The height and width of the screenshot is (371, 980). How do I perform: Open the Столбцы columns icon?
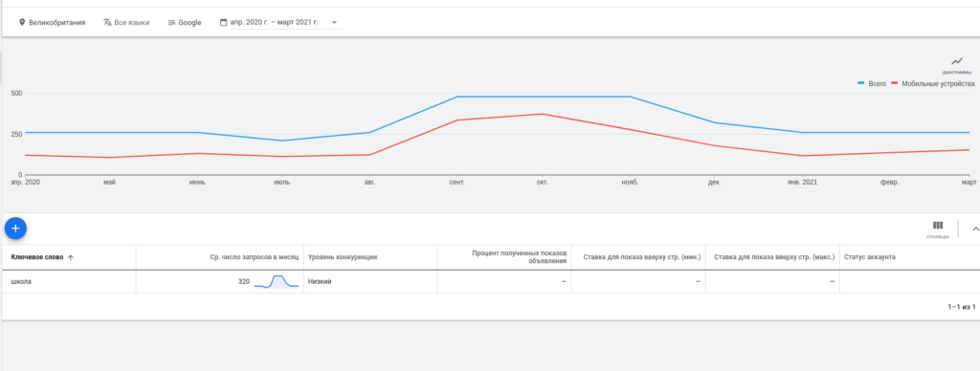[938, 226]
